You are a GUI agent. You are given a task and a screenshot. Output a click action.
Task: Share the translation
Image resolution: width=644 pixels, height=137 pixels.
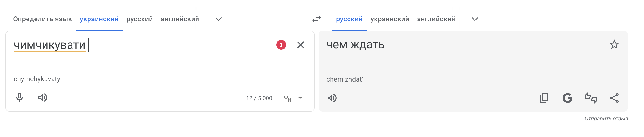pyautogui.click(x=614, y=98)
